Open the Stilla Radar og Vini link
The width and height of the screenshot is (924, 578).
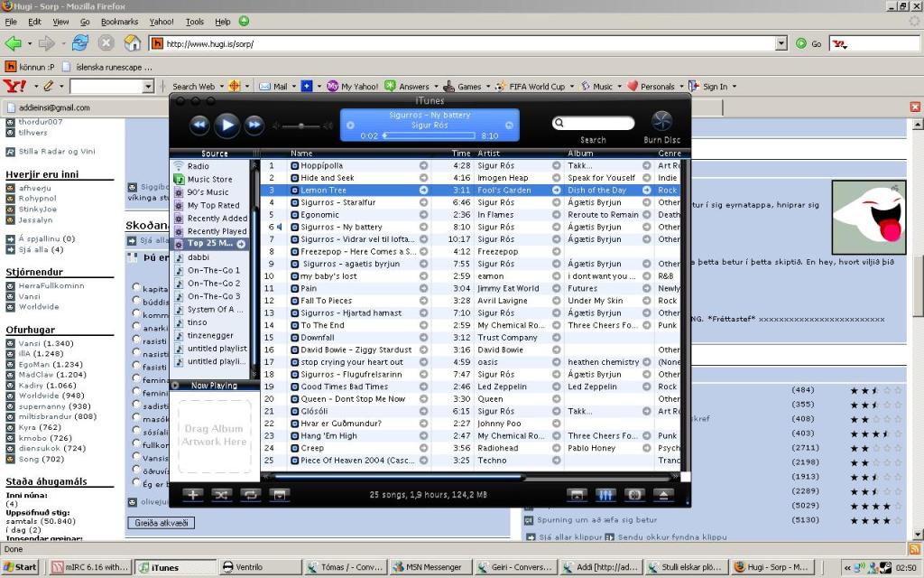(57, 152)
